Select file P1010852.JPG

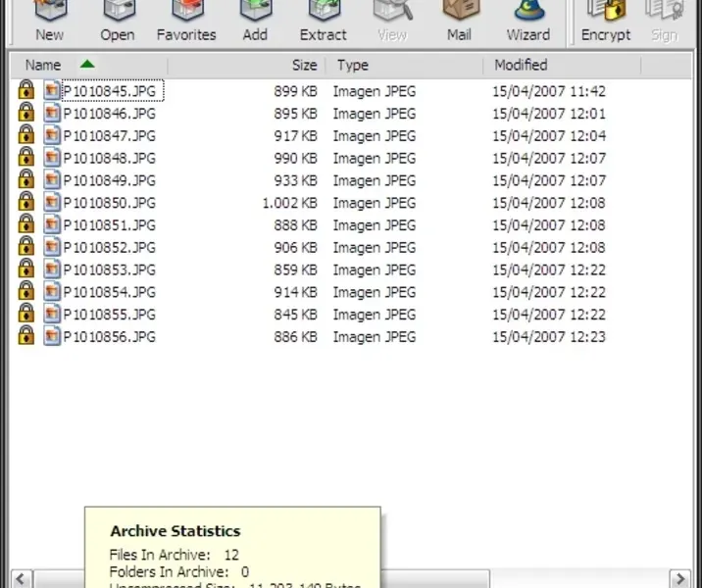110,248
